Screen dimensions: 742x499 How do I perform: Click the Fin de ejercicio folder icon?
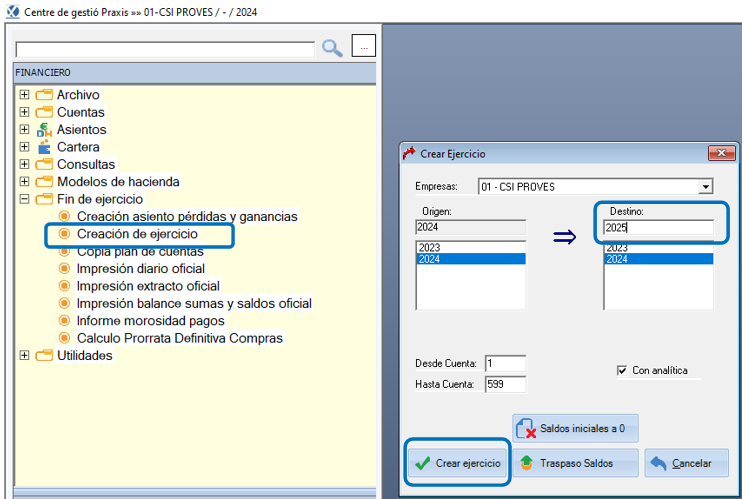pyautogui.click(x=44, y=199)
